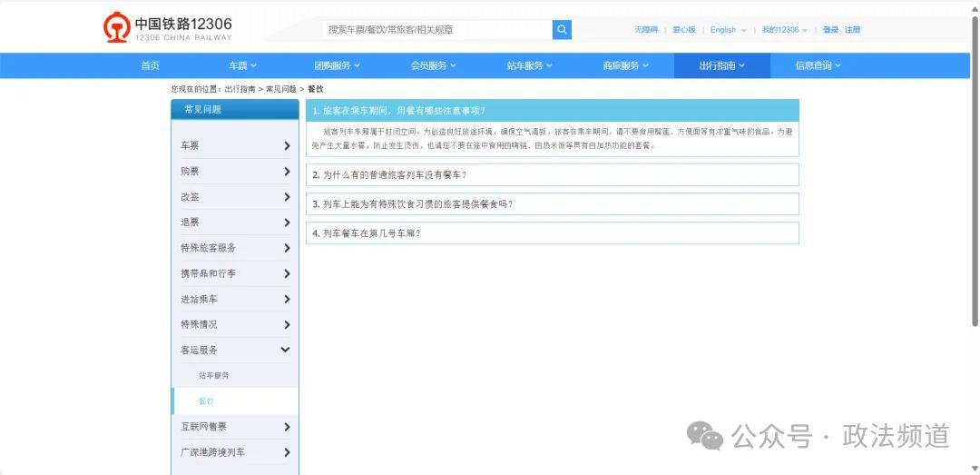This screenshot has width=980, height=475.
Task: Click 出行指南 in the breadcrumb
Action: pos(240,90)
